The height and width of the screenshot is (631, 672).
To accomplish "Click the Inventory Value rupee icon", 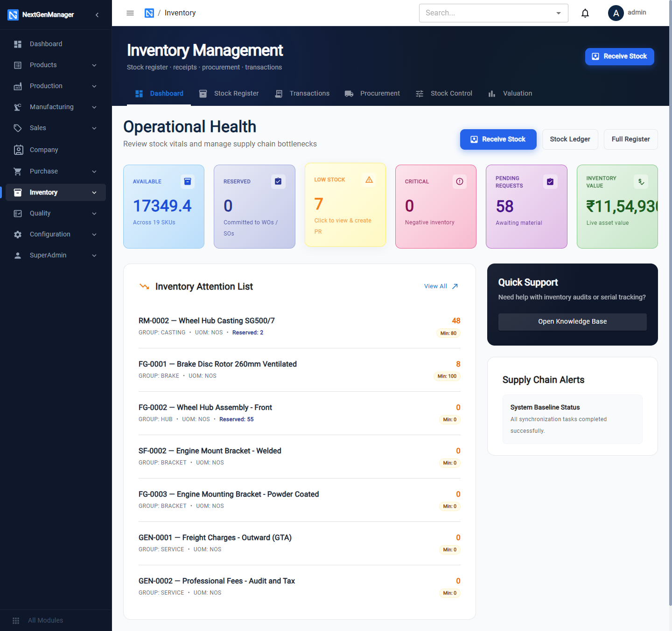I will tap(641, 182).
